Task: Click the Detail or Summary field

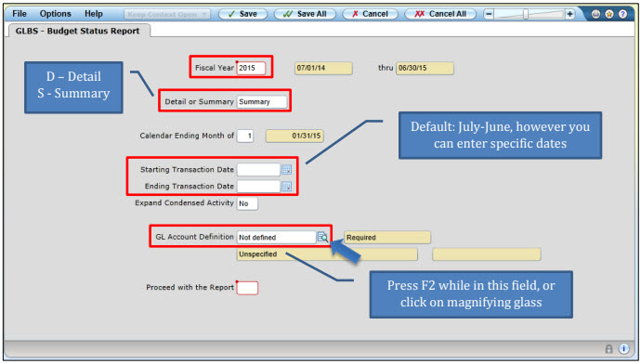Action: click(262, 102)
